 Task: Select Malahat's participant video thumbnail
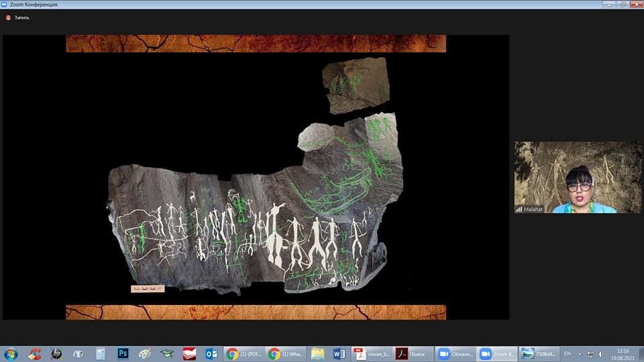coord(578,177)
